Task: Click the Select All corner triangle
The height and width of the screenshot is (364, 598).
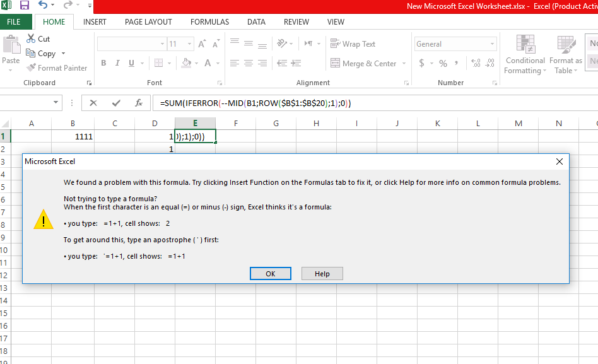Action: click(x=5, y=123)
